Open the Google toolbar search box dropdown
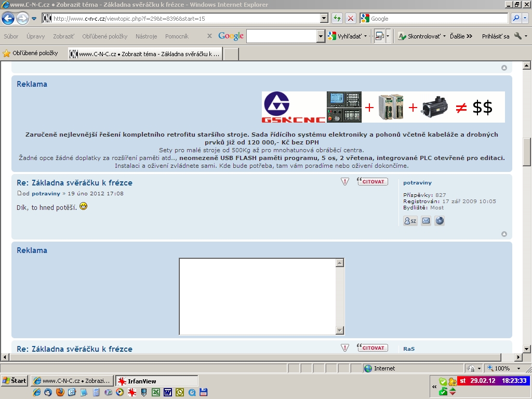Screen dimensions: 532x399 click(321, 36)
